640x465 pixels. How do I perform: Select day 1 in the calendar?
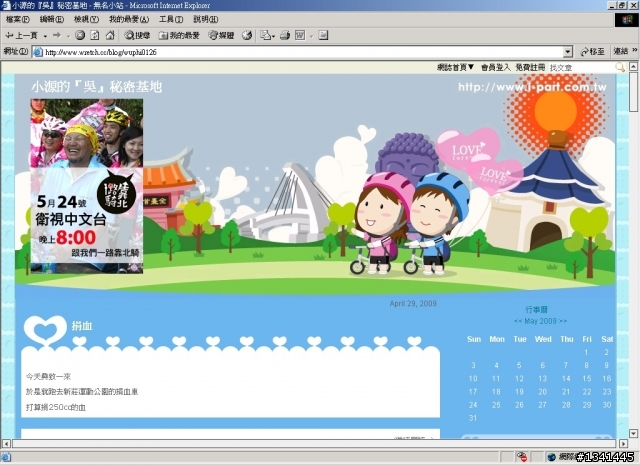[586, 352]
